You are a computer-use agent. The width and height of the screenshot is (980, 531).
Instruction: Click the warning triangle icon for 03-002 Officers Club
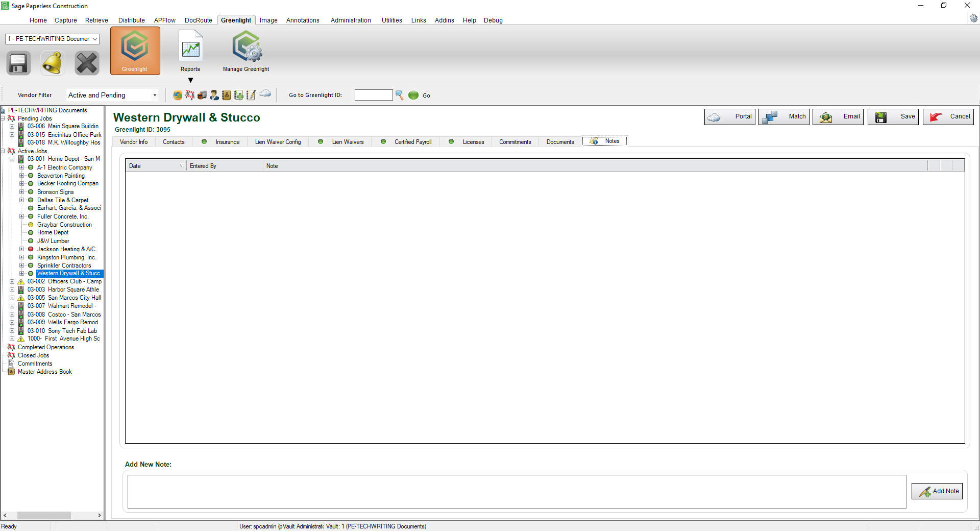pyautogui.click(x=21, y=282)
